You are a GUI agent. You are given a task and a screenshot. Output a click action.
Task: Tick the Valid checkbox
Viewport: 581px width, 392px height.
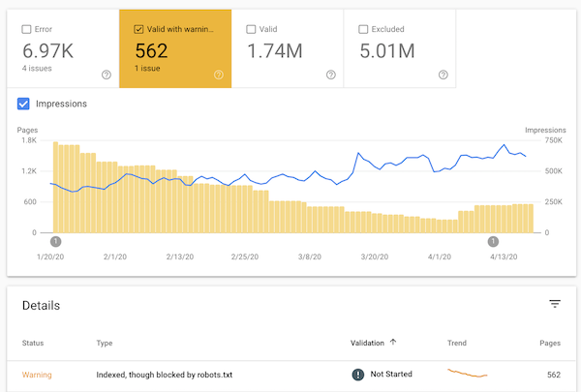tap(251, 29)
